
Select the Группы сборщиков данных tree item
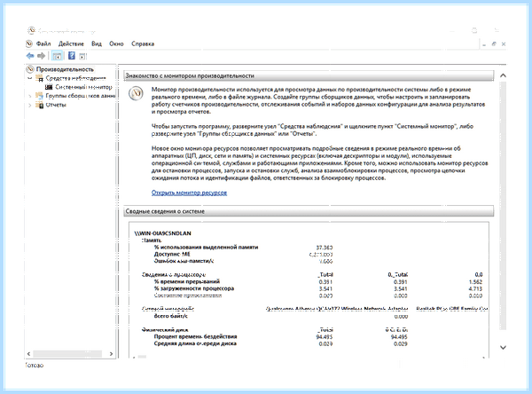pos(81,96)
